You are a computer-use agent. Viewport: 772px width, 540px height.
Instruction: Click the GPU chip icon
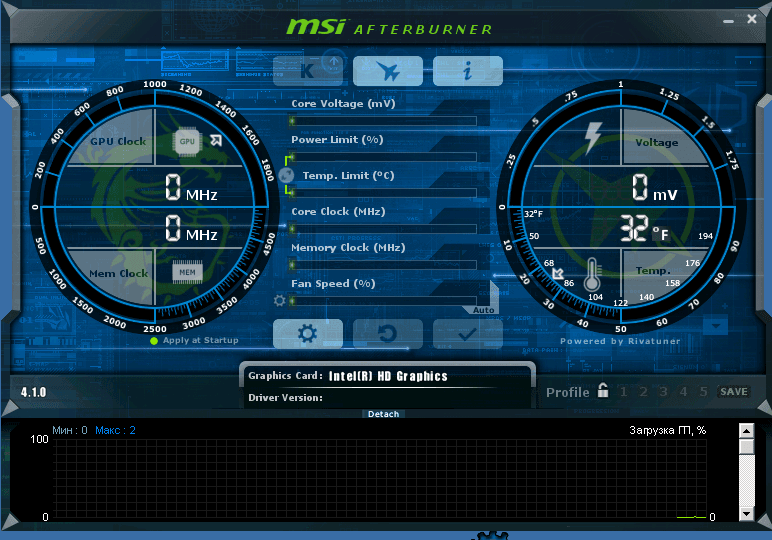pos(187,141)
